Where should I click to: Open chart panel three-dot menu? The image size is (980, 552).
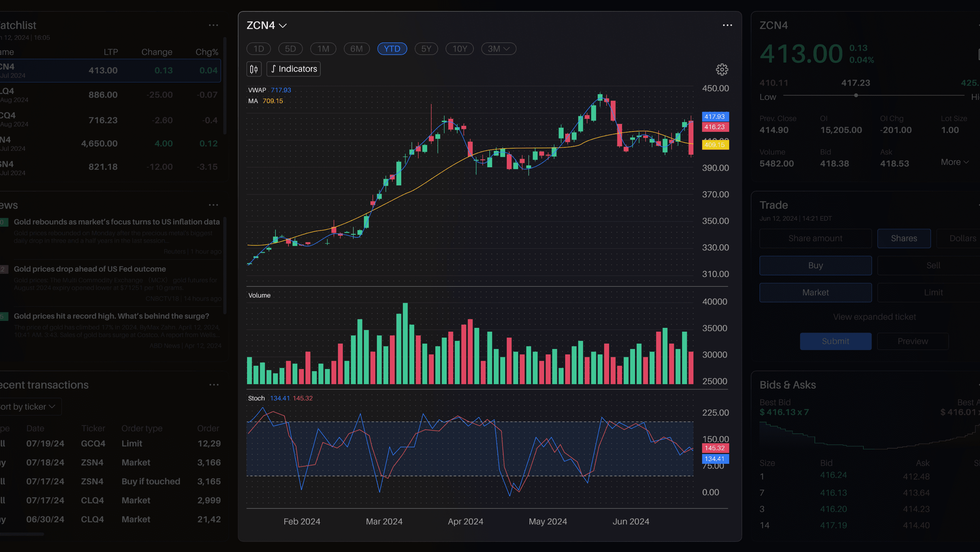click(x=727, y=25)
